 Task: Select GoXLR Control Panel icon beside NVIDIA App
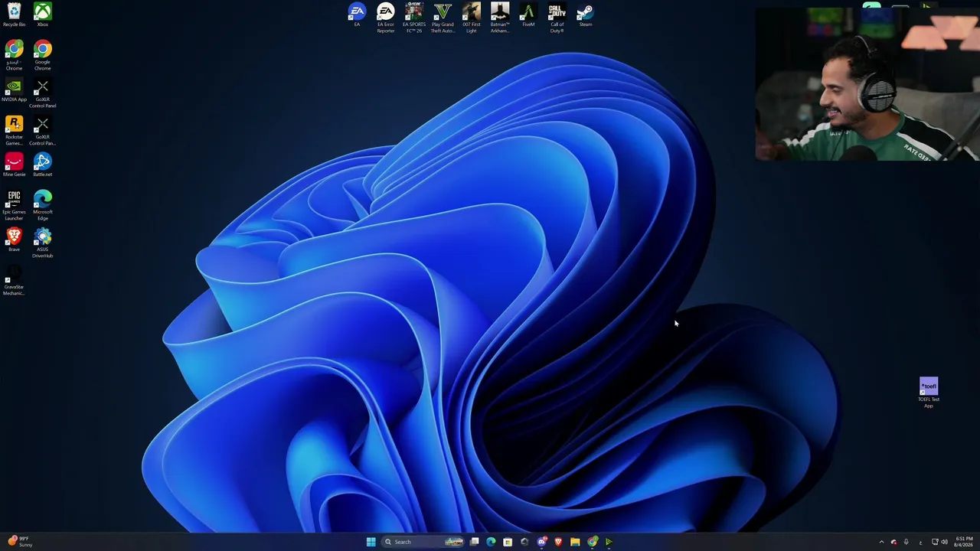42,93
